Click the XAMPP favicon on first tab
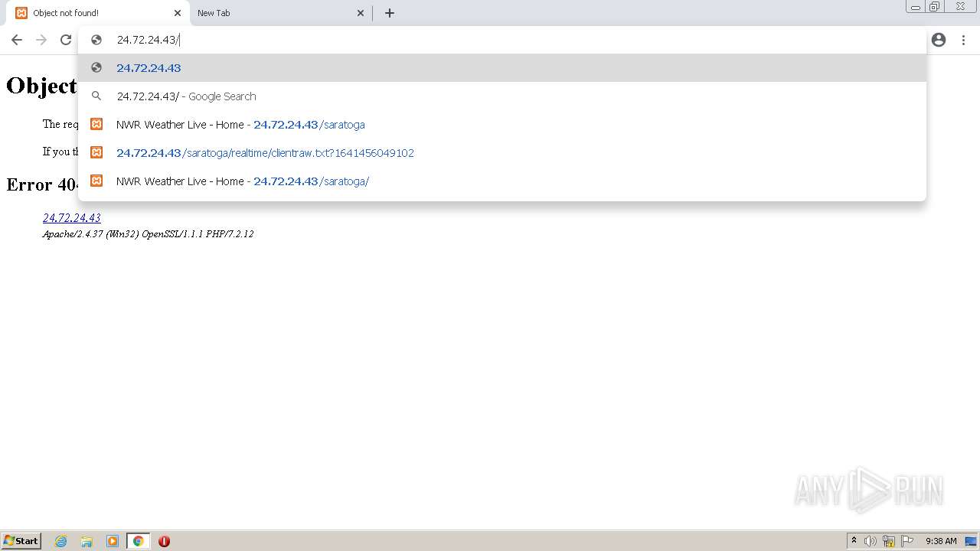Screen dimensions: 980x551 [21, 13]
